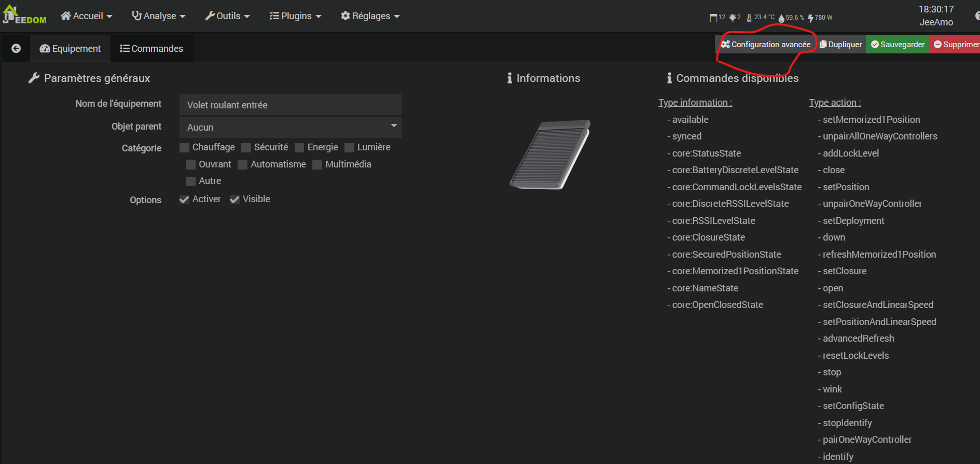Open Configuration avancée

(766, 45)
